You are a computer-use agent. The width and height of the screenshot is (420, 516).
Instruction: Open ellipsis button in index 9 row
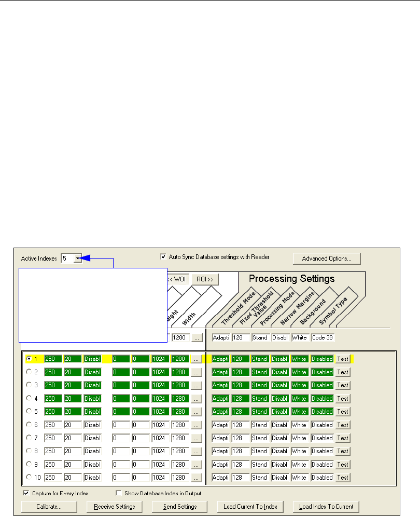196,464
